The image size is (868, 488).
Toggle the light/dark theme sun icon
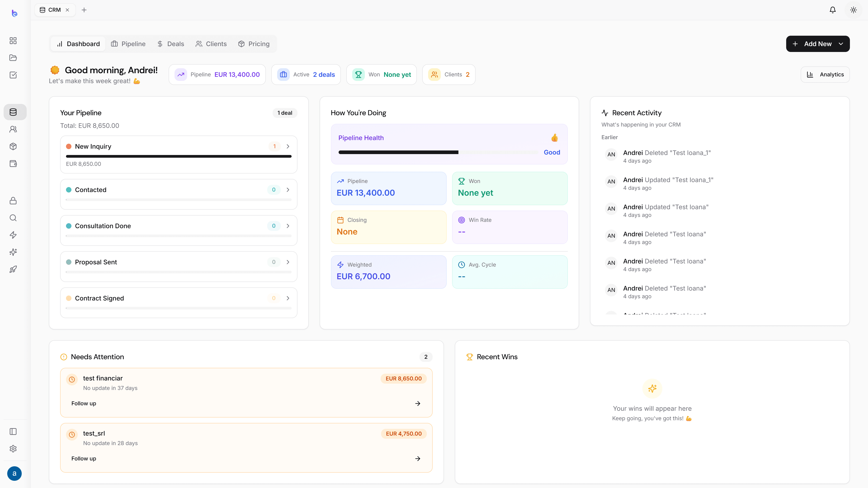[854, 10]
